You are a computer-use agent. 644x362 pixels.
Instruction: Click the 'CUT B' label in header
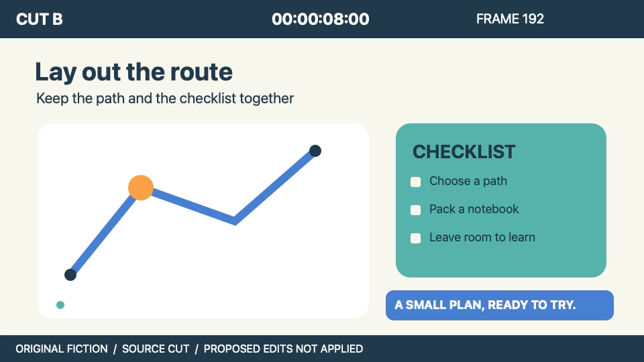coord(40,19)
